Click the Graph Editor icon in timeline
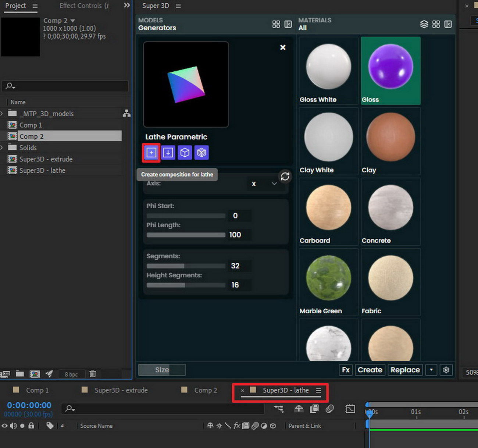Viewport: 478px width, 448px height. point(350,409)
